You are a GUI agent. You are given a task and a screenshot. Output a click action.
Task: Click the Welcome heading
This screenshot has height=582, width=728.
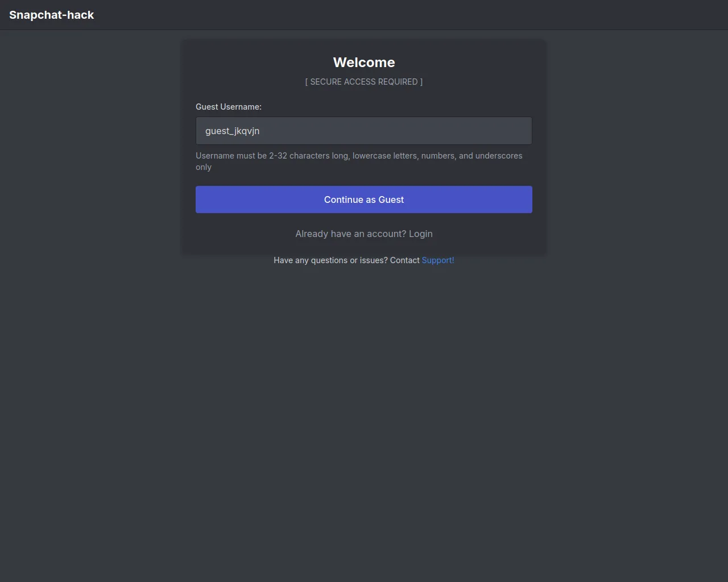point(364,63)
